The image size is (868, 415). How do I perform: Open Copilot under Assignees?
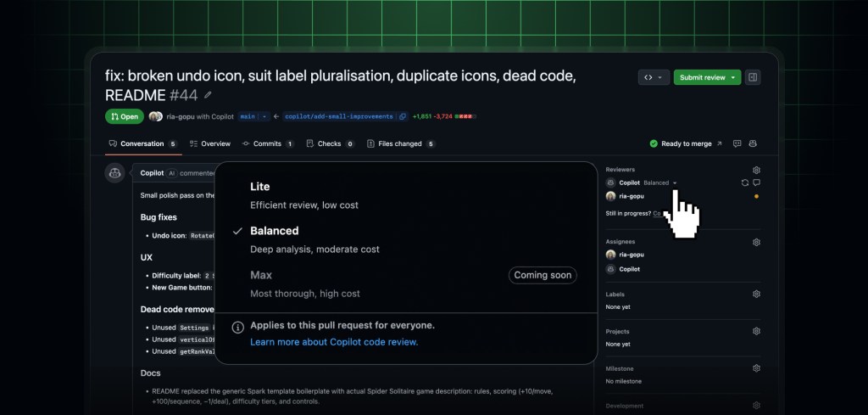point(630,269)
